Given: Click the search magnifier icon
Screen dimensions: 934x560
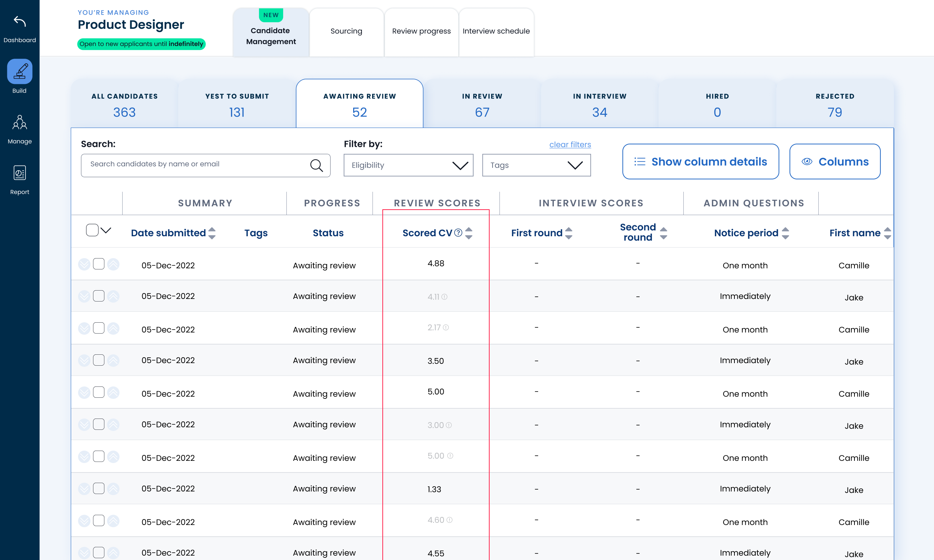Looking at the screenshot, I should point(316,165).
